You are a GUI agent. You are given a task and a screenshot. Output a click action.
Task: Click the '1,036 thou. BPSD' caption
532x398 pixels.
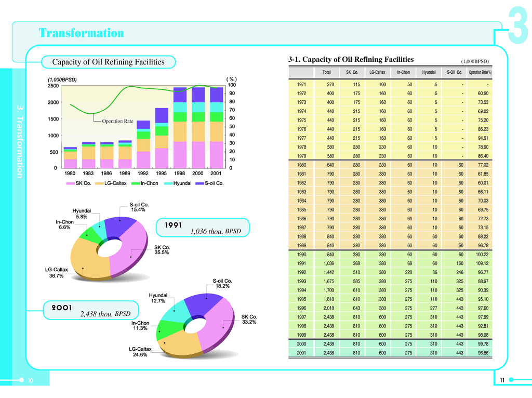click(216, 231)
